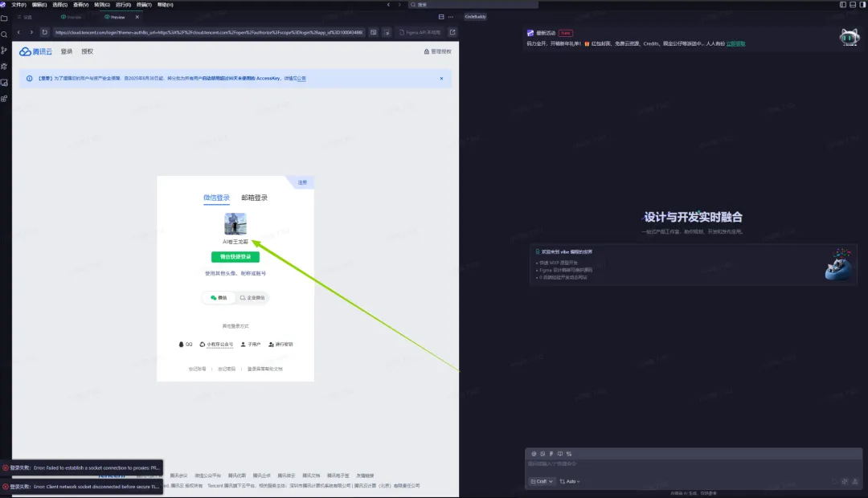Choose 子用户 login method

point(250,344)
